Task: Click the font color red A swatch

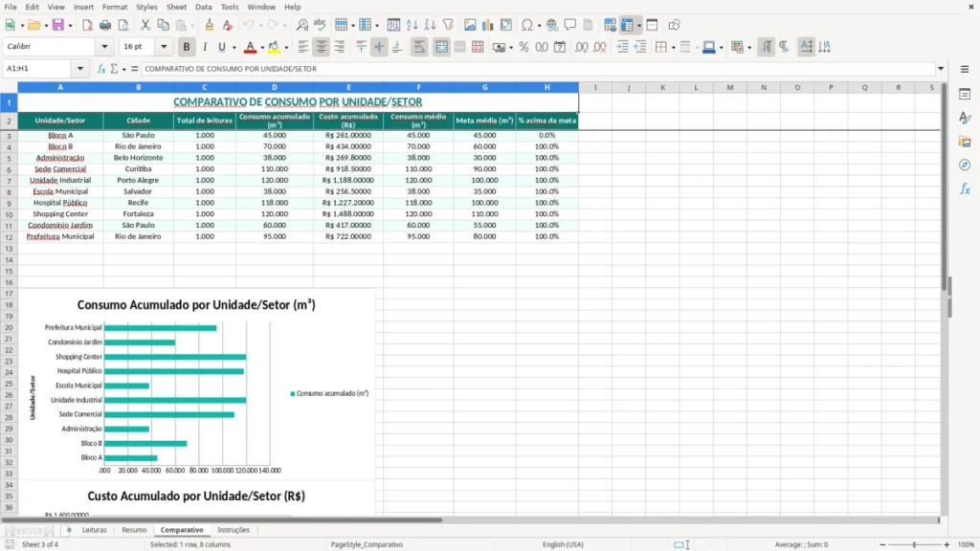Action: (x=250, y=47)
